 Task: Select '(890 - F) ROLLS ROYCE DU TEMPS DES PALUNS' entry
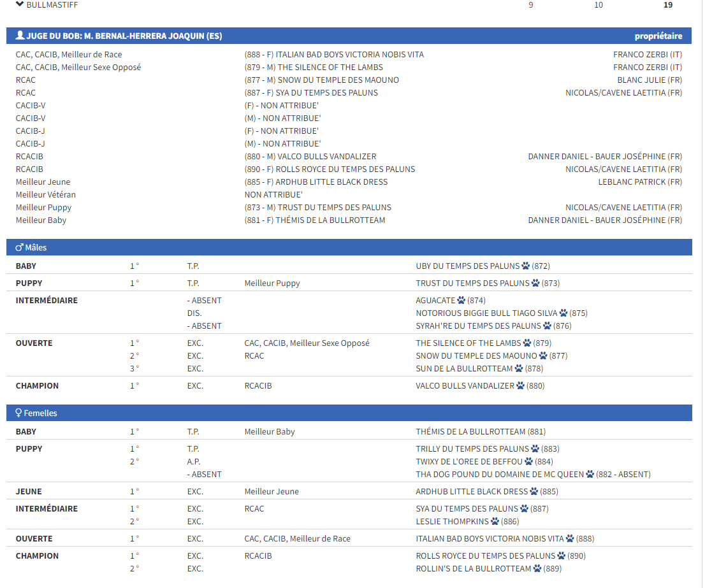tap(330, 169)
